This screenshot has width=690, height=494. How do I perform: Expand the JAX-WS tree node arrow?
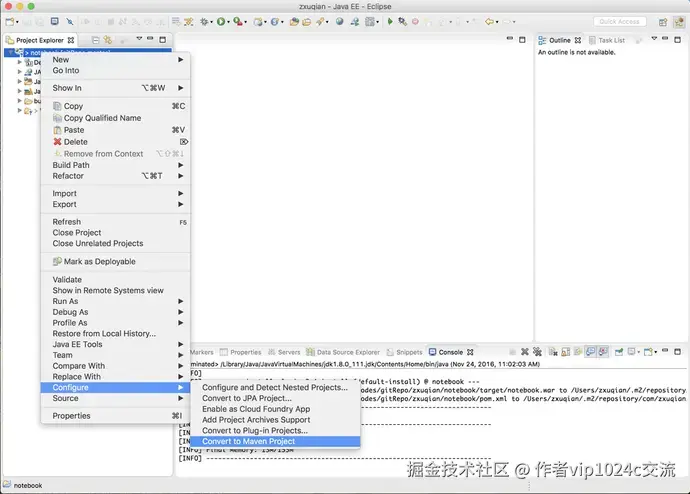(19, 72)
